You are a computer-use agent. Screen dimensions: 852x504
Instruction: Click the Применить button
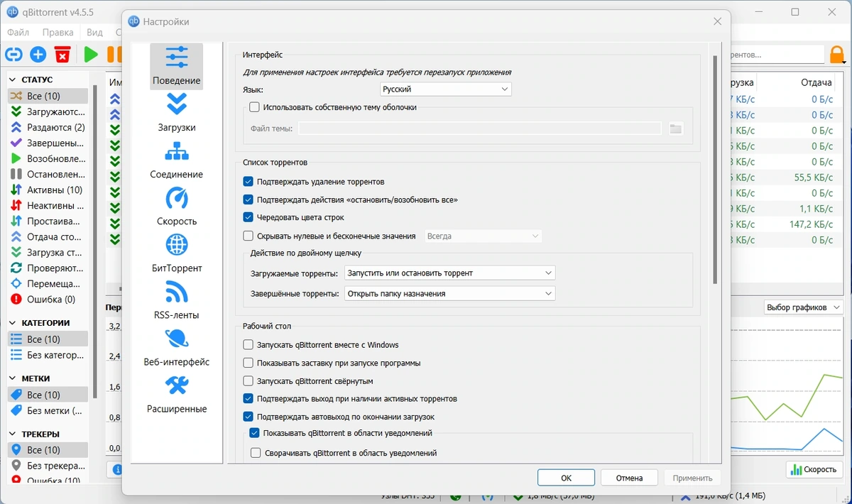(692, 478)
